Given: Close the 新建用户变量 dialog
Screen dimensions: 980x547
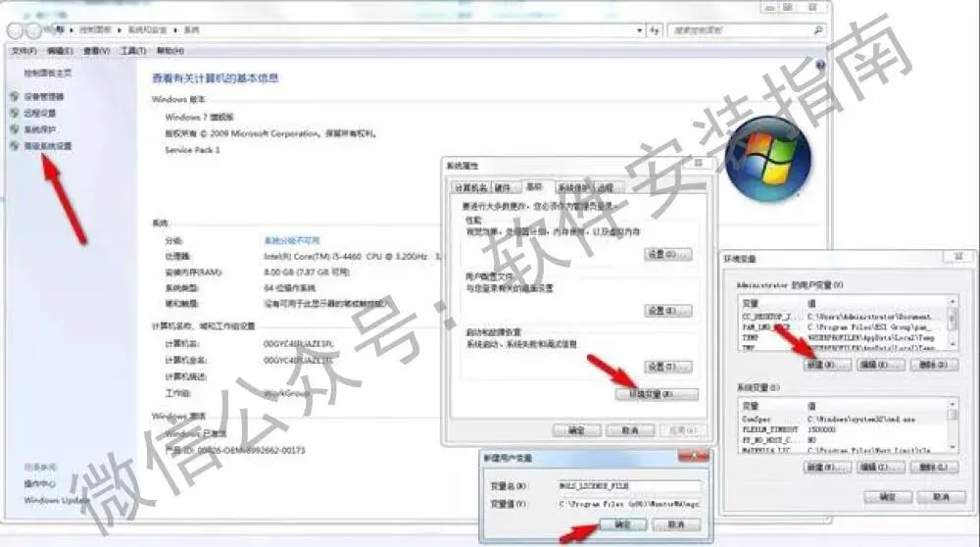Looking at the screenshot, I should [694, 457].
